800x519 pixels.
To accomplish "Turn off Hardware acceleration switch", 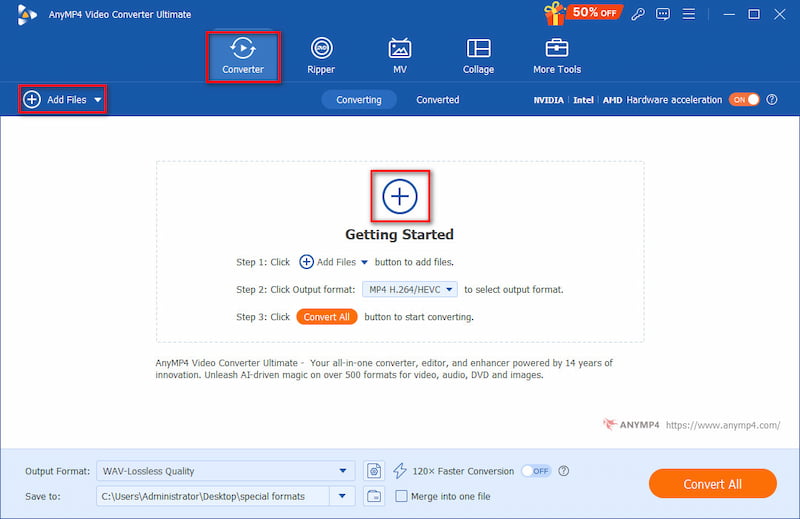I will (x=744, y=100).
